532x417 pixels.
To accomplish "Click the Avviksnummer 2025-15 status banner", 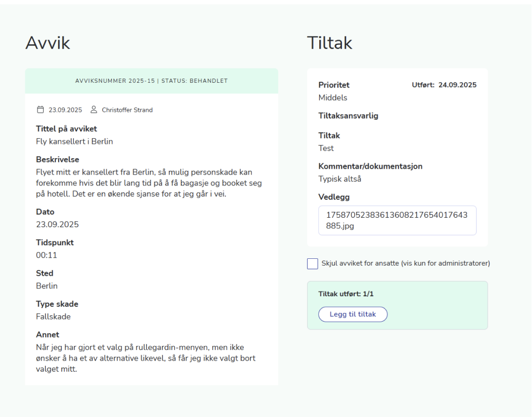I will click(151, 81).
